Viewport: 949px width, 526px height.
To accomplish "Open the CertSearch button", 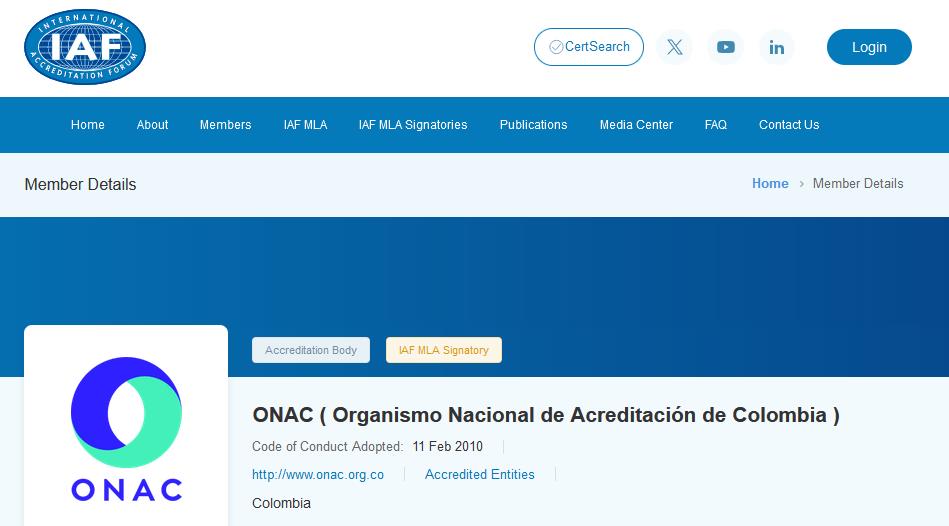I will point(589,47).
